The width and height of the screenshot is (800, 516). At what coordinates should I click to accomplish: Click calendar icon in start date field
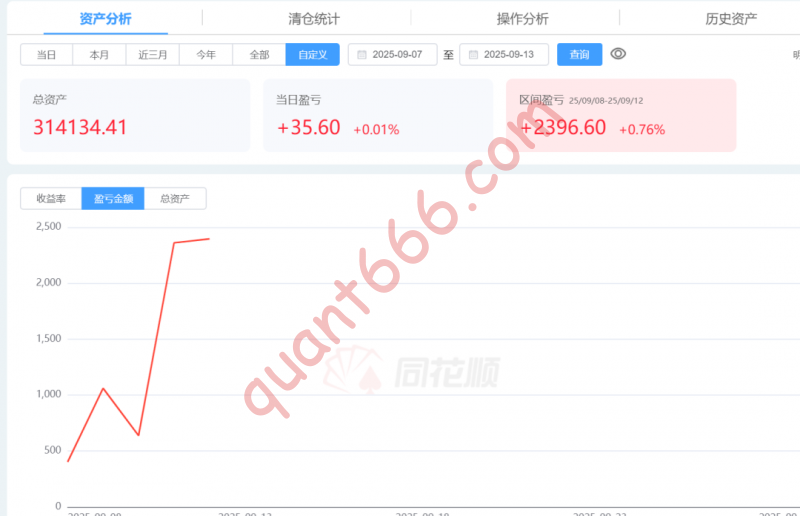coord(362,55)
